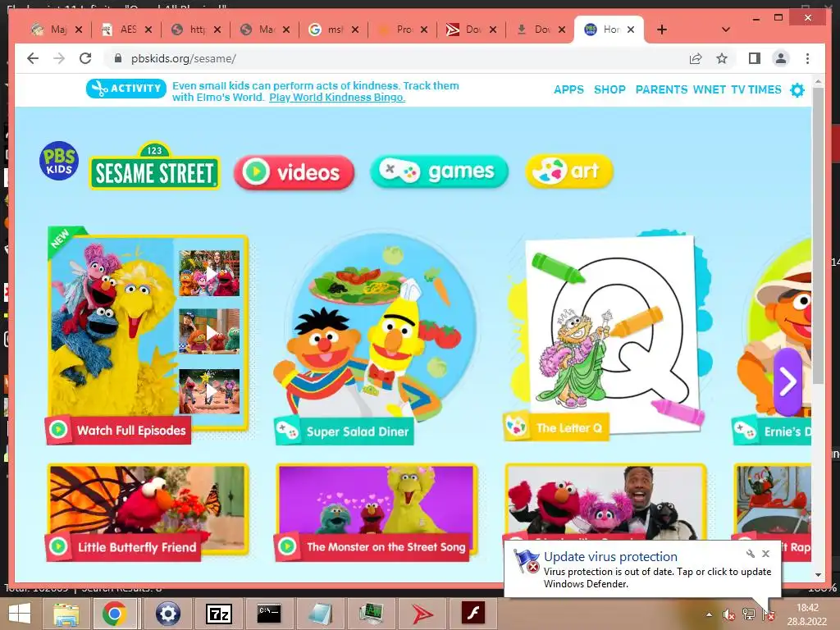Click controller icon on Super Salad Diner
This screenshot has height=630, width=840.
click(x=287, y=431)
